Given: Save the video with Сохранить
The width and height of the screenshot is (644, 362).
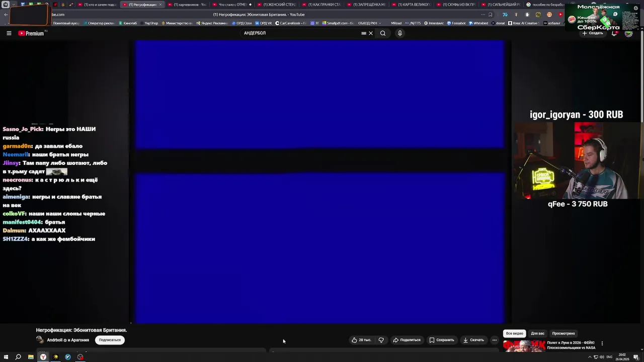Looking at the screenshot, I should pyautogui.click(x=442, y=340).
